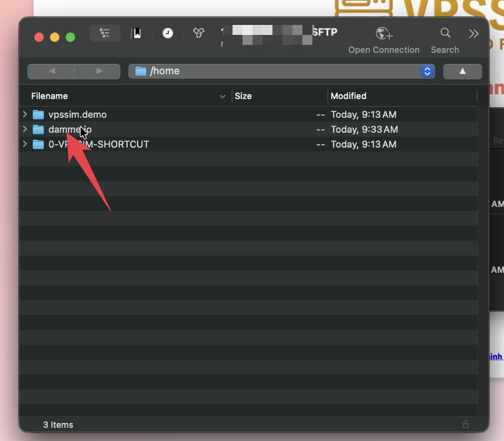The height and width of the screenshot is (441, 504).
Task: Show the History clock icon
Action: (x=168, y=33)
